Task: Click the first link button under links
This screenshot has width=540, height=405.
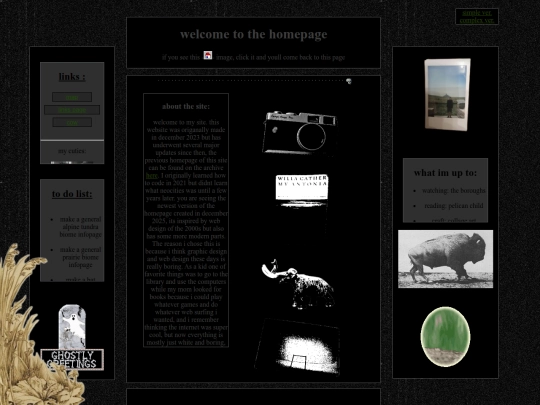Action: pos(72,97)
